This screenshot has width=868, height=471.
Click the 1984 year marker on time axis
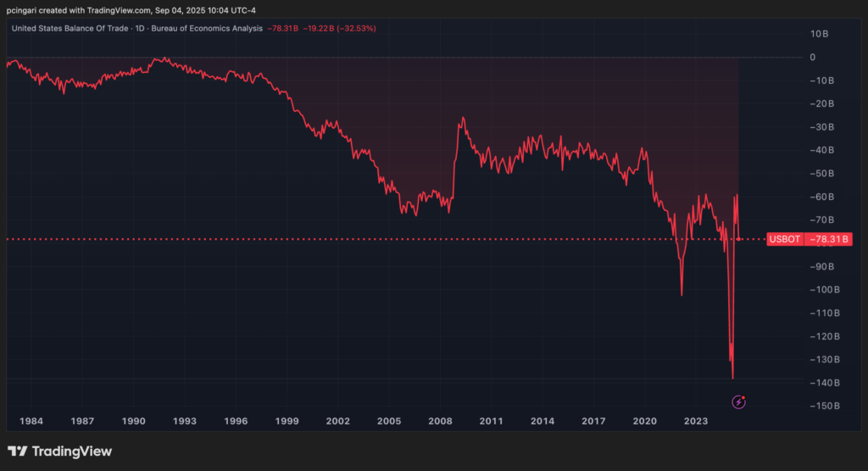tap(31, 420)
